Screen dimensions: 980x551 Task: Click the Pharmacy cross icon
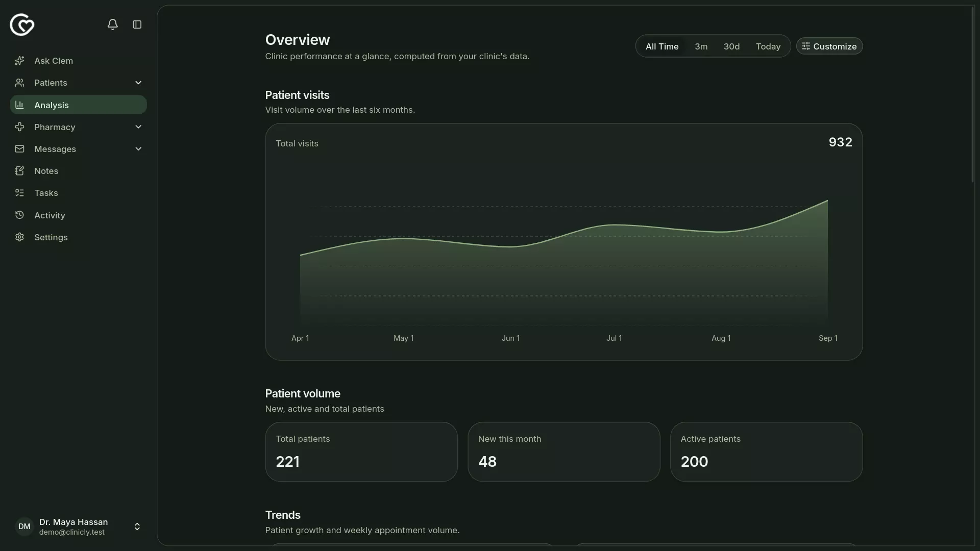click(x=19, y=127)
